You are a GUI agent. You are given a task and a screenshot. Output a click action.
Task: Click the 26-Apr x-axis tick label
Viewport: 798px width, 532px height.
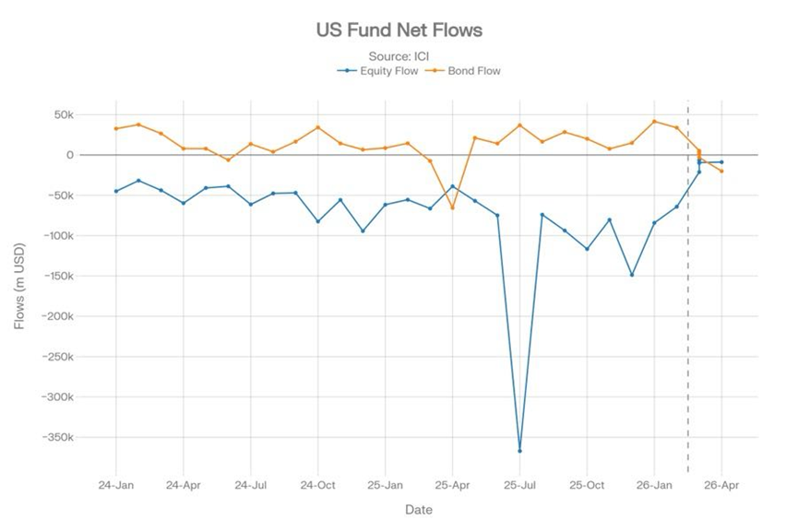721,483
